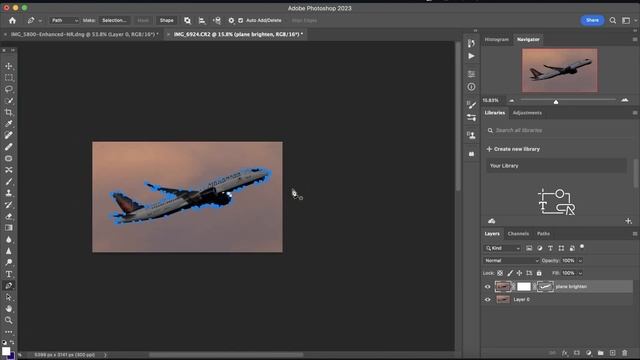Select the Libraries tab
This screenshot has height=360, width=640.
495,113
